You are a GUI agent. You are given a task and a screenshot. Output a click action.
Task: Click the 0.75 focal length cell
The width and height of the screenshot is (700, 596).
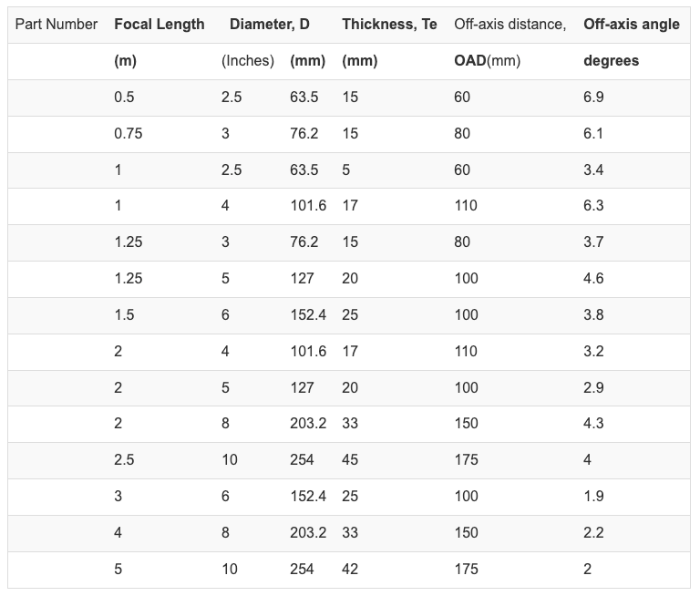[129, 134]
